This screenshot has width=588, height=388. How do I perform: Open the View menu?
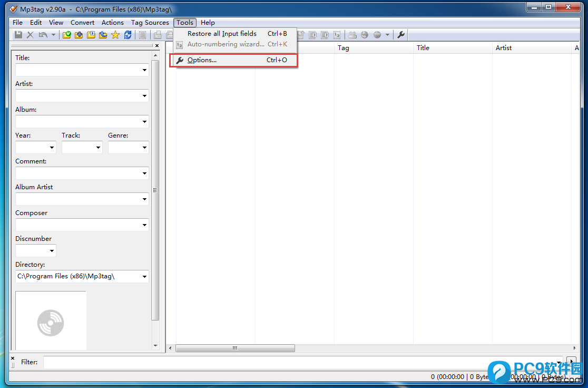tap(56, 23)
